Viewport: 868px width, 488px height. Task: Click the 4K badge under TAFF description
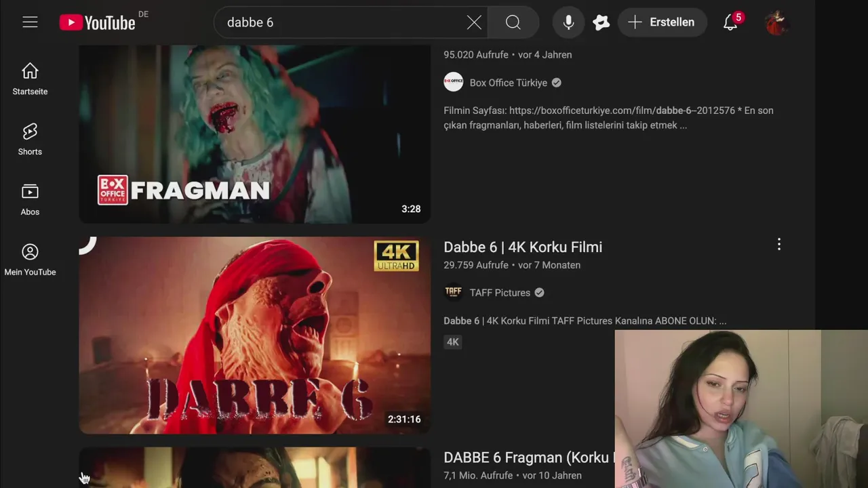[453, 342]
